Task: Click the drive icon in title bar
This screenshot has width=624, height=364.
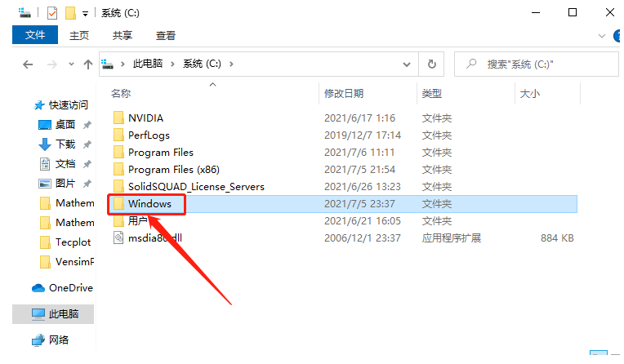Action: click(x=25, y=13)
